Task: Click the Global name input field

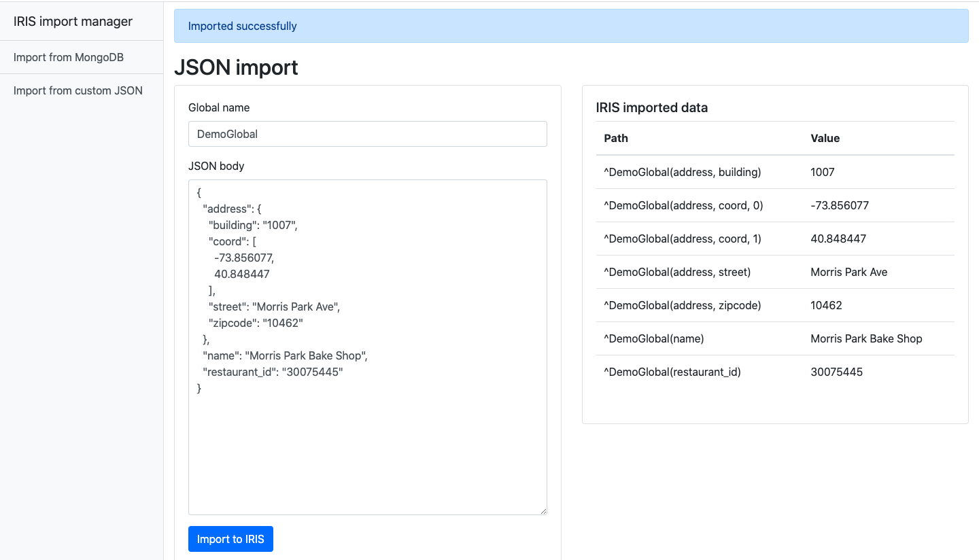Action: 367,134
